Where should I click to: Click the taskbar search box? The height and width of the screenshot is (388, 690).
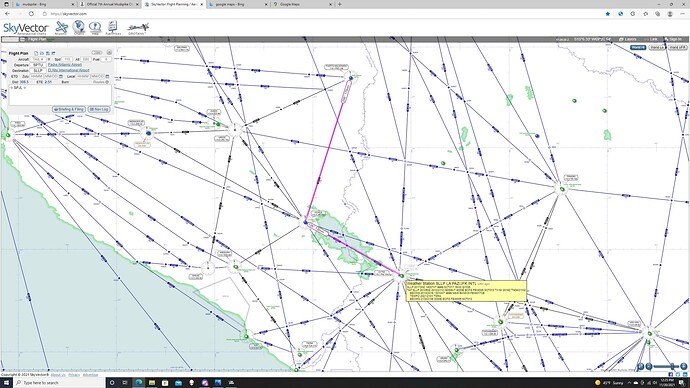pyautogui.click(x=59, y=383)
